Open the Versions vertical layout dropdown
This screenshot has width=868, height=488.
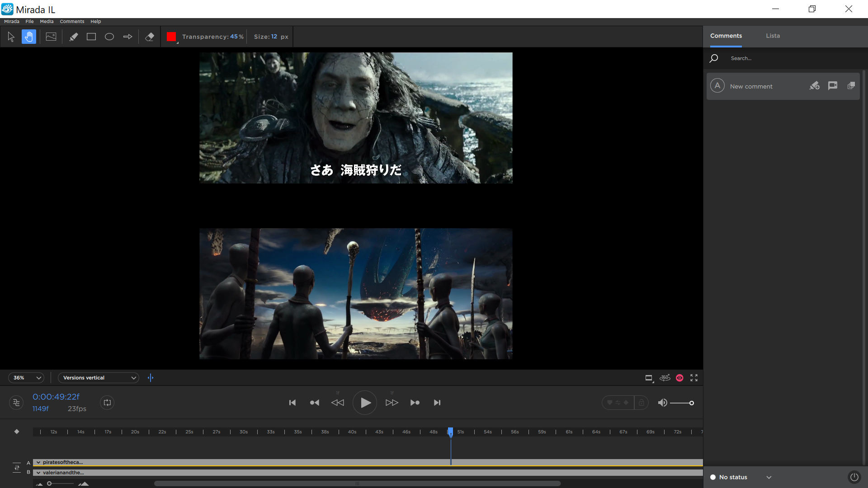(x=98, y=378)
